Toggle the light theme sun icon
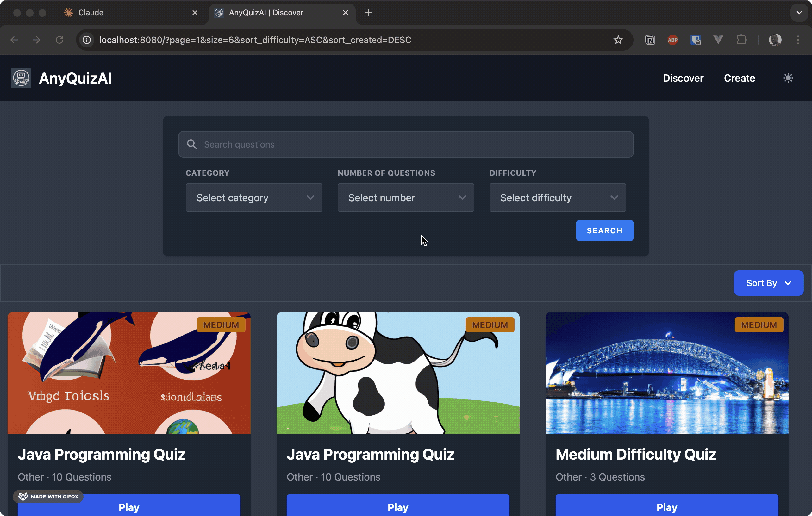The width and height of the screenshot is (812, 516). point(788,78)
